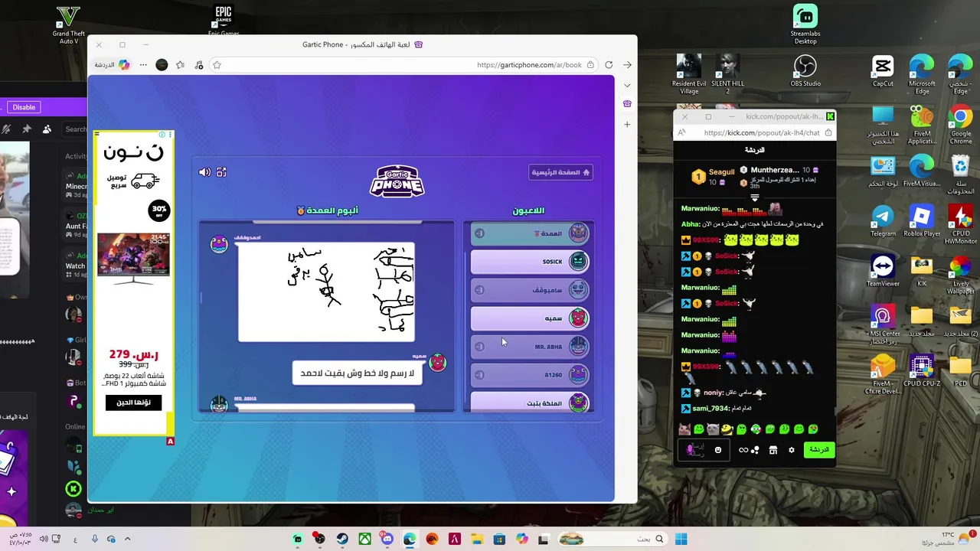Click the noon gaming monitor ad image
Image resolution: width=980 pixels, height=551 pixels.
click(x=133, y=259)
